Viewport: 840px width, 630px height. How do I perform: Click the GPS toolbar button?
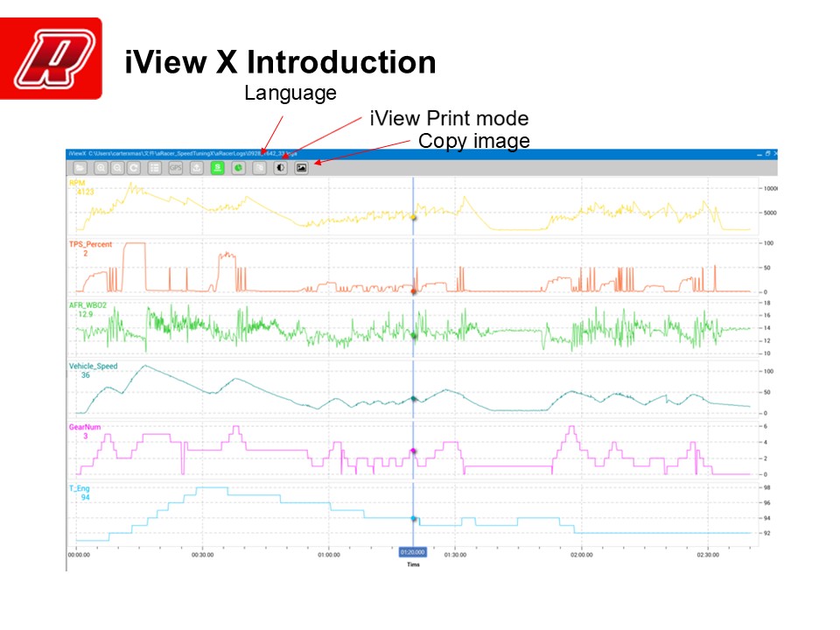click(x=176, y=167)
